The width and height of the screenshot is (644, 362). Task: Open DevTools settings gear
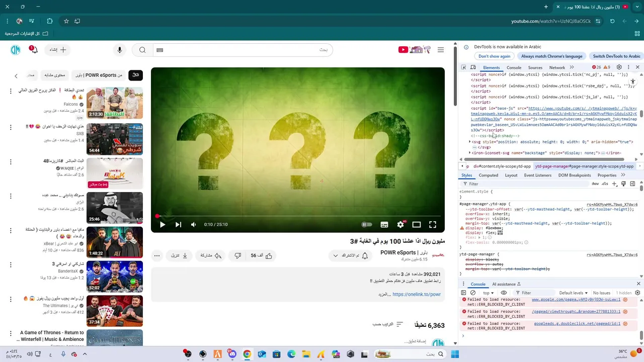coord(619,67)
